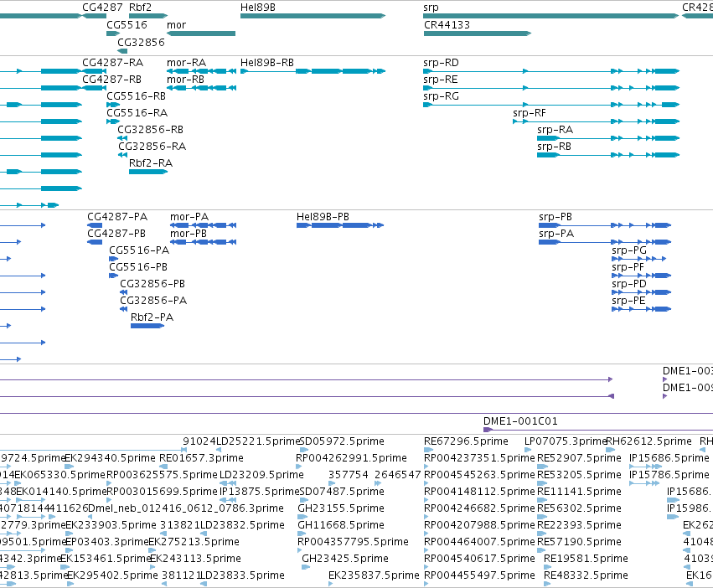The height and width of the screenshot is (588, 713).
Task: Open the GH23155.5prime EST label
Action: click(x=341, y=508)
